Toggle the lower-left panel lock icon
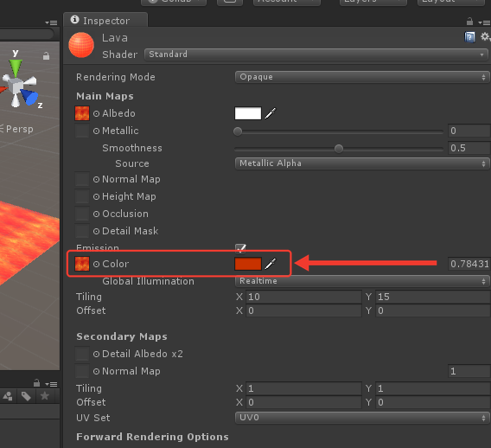The width and height of the screenshot is (491, 448). click(36, 383)
